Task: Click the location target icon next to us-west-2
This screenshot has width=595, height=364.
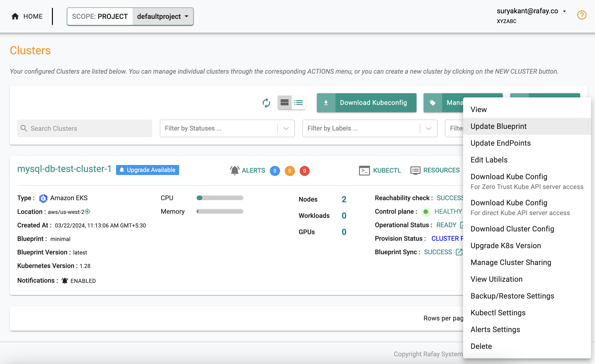Action: 87,212
